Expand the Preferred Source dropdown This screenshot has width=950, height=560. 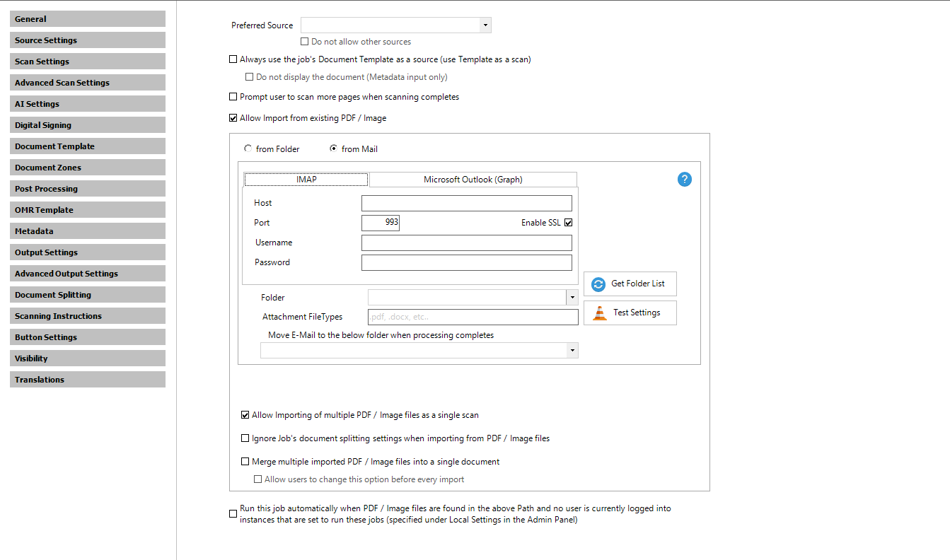(485, 25)
